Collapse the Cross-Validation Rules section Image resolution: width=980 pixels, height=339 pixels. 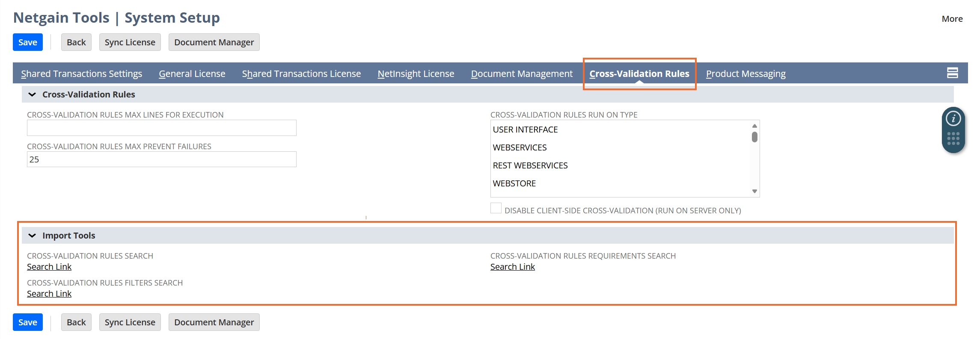tap(32, 94)
